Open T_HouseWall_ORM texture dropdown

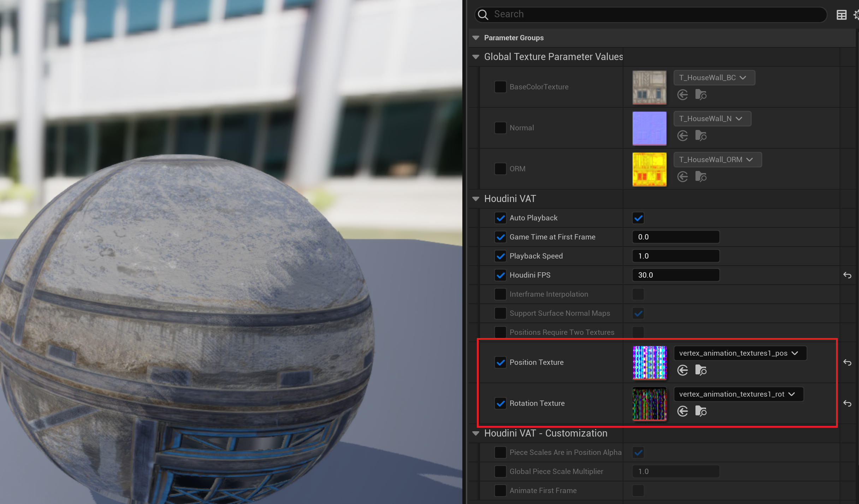[x=718, y=160]
